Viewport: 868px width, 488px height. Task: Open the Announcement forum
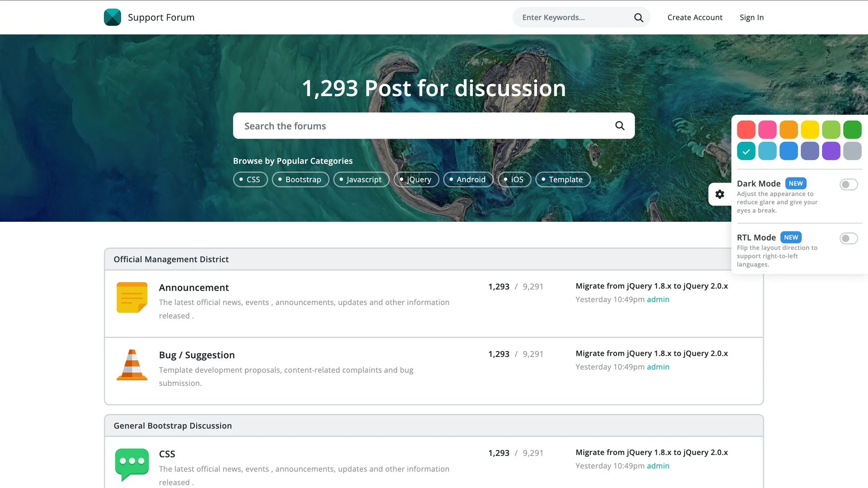[193, 287]
